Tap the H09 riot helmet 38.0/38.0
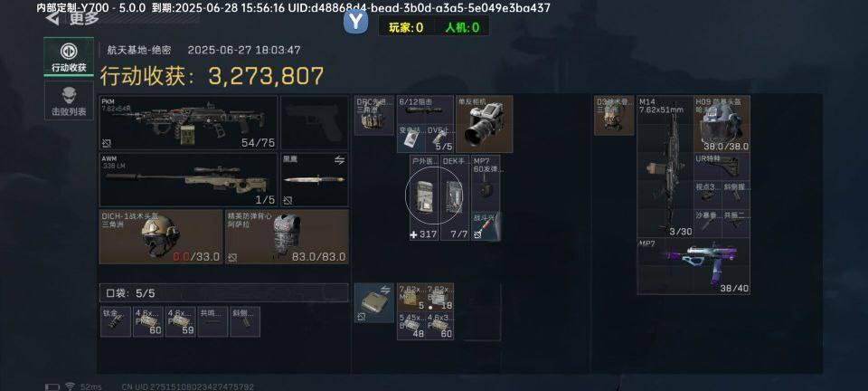Screen dimensions: 868x391 click(x=722, y=123)
